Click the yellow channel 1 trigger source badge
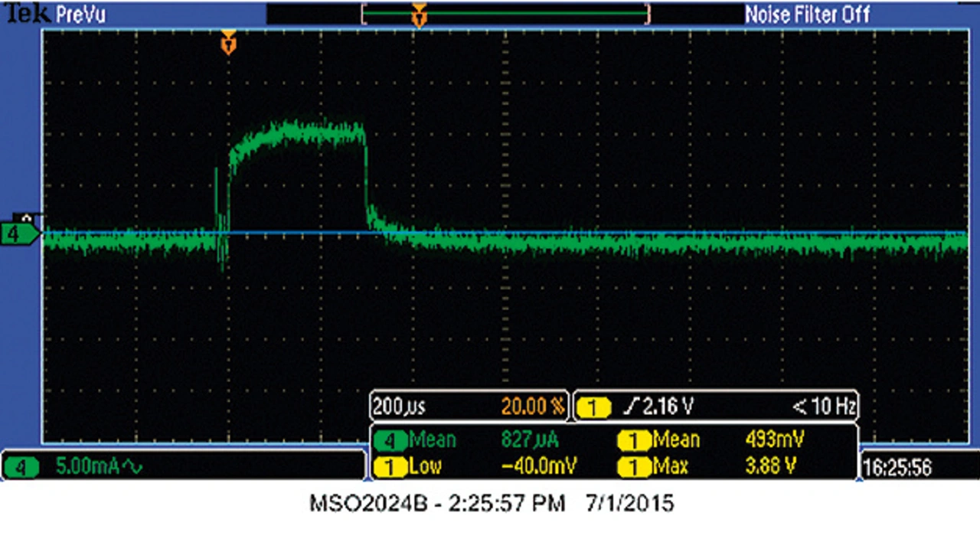The height and width of the screenshot is (552, 980). coord(592,407)
